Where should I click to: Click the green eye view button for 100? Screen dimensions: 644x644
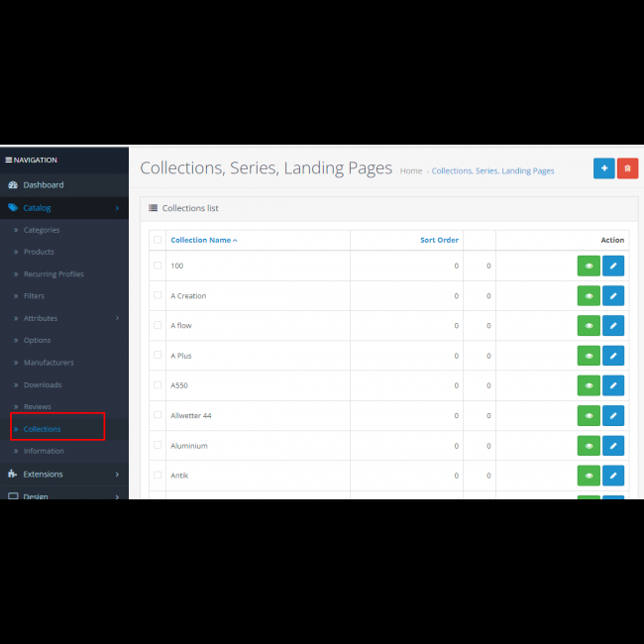(x=589, y=266)
